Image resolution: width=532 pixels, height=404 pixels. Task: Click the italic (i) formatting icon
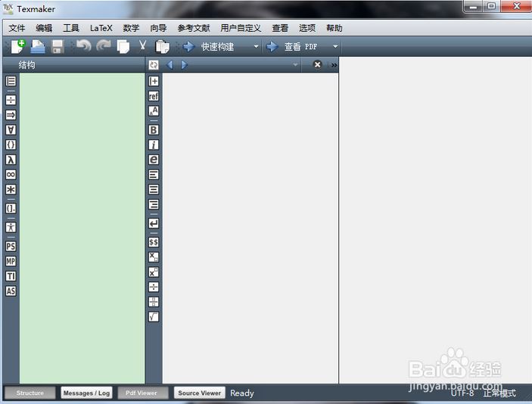154,145
